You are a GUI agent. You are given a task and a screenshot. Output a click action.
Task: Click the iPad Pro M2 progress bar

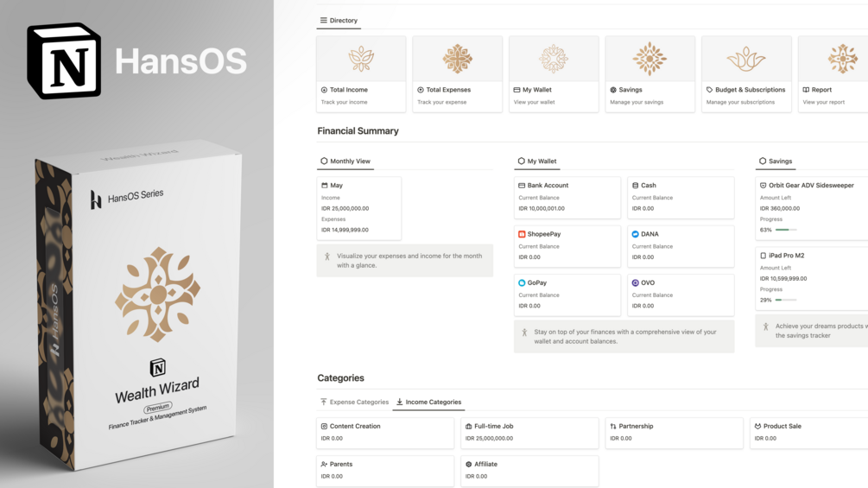pyautogui.click(x=786, y=300)
